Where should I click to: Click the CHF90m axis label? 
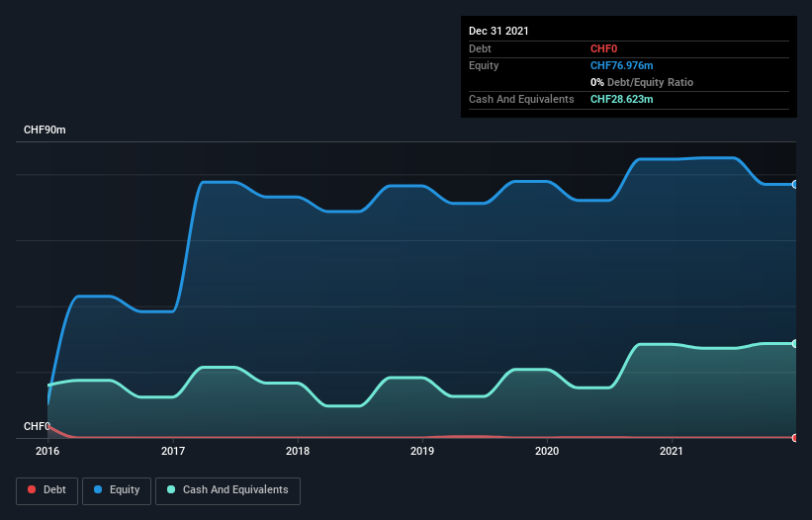coord(45,130)
